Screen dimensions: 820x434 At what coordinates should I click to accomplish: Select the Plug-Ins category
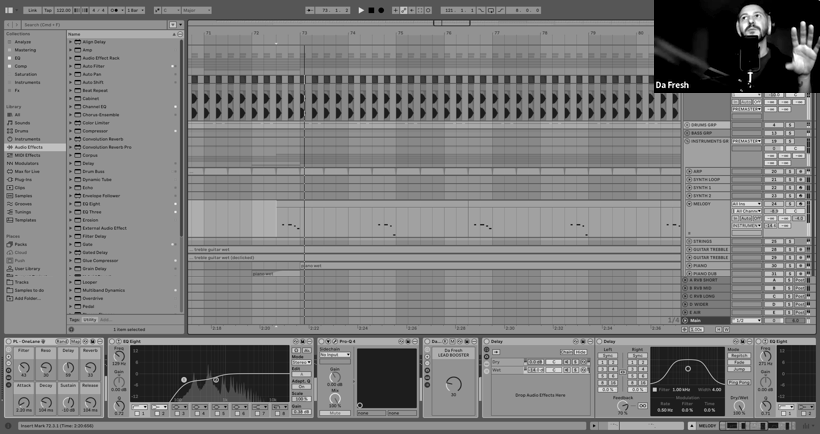(26, 179)
